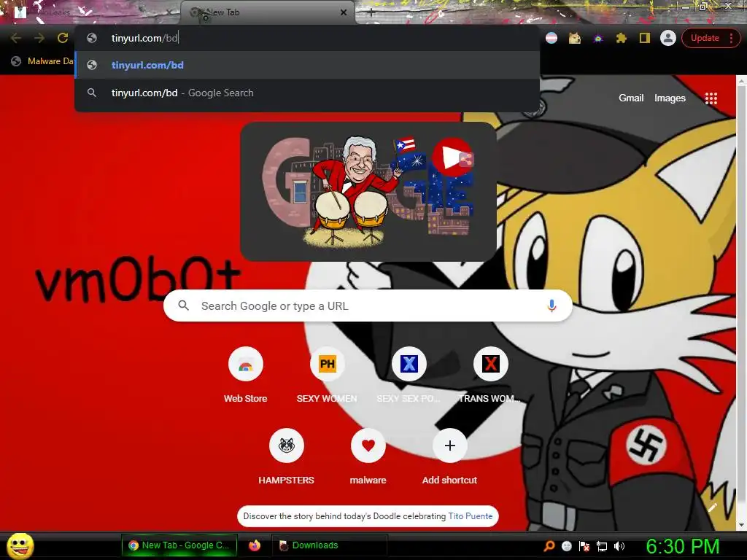This screenshot has width=747, height=560.
Task: Open the Google apps grid
Action: coord(711,98)
